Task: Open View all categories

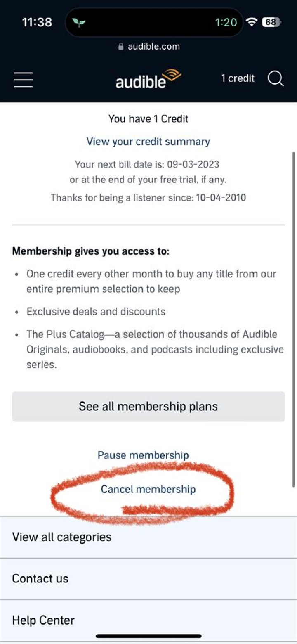Action: point(61,537)
